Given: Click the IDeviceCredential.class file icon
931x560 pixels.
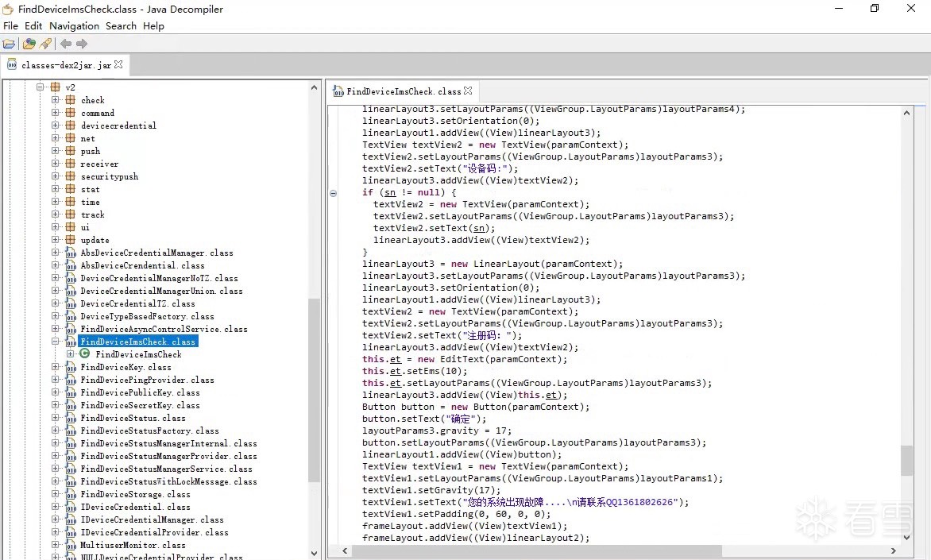Looking at the screenshot, I should click(x=71, y=507).
